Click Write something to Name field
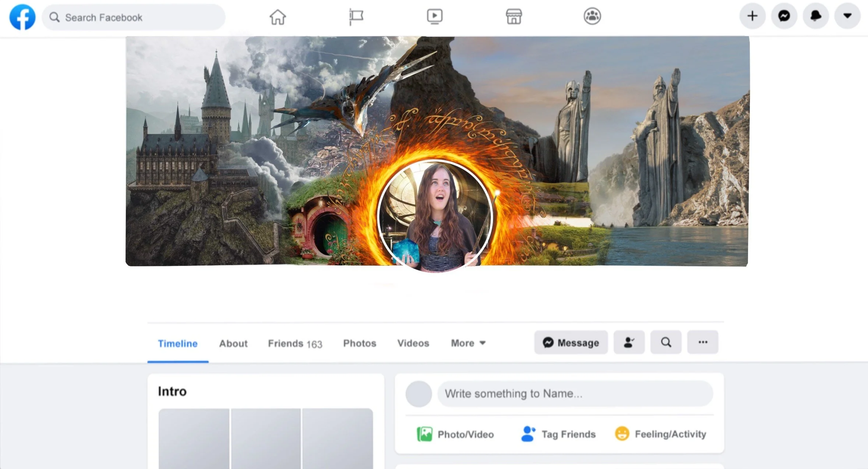This screenshot has height=469, width=868. (x=575, y=394)
